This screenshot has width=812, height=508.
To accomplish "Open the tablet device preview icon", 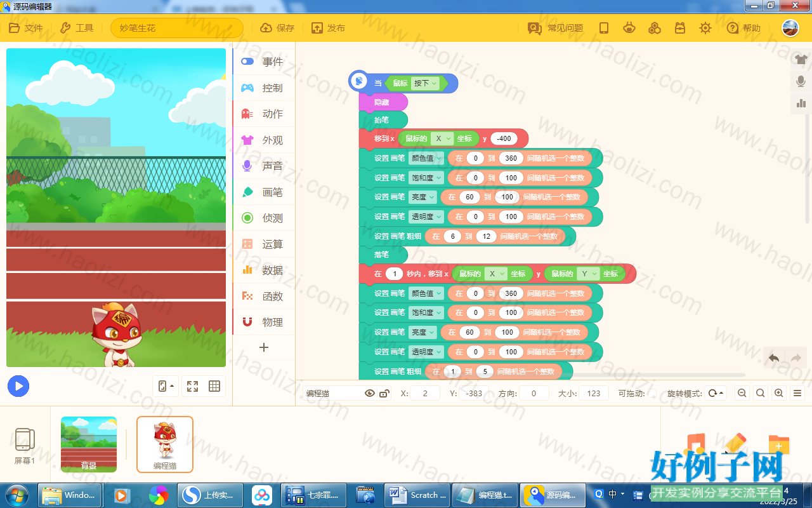I will point(604,28).
